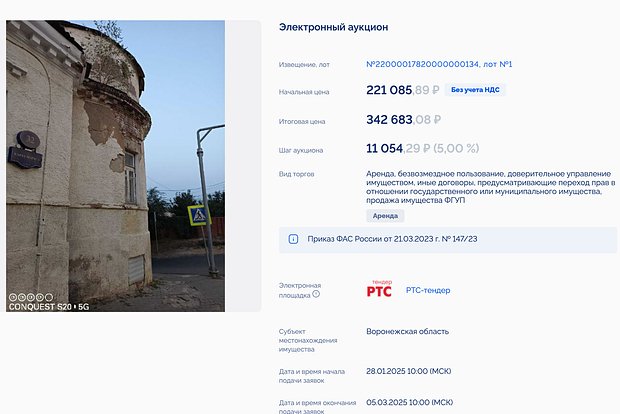This screenshot has height=414, width=620.
Task: Click the info icon in the FAS order banner
Action: (293, 240)
